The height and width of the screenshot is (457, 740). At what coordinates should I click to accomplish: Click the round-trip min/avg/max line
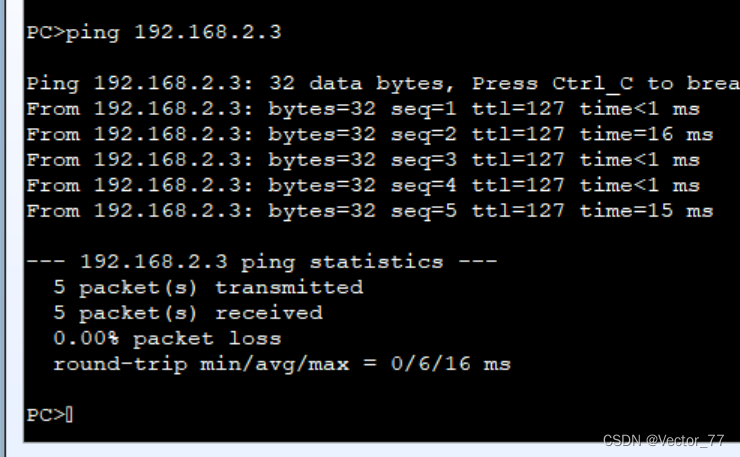pyautogui.click(x=282, y=364)
